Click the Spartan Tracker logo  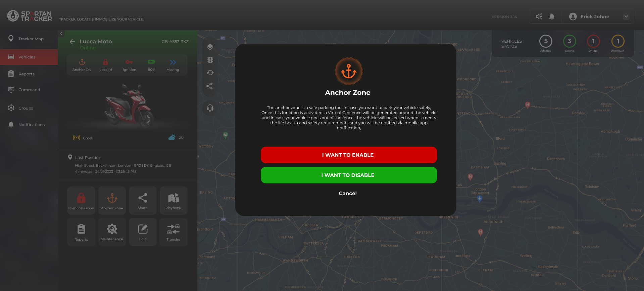pyautogui.click(x=30, y=16)
